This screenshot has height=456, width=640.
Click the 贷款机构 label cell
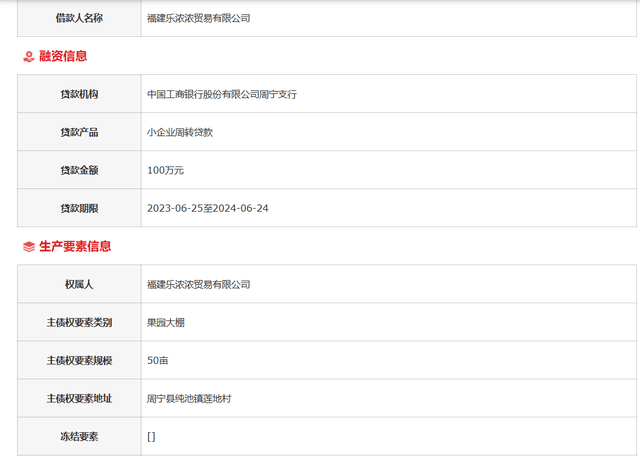coord(79,94)
